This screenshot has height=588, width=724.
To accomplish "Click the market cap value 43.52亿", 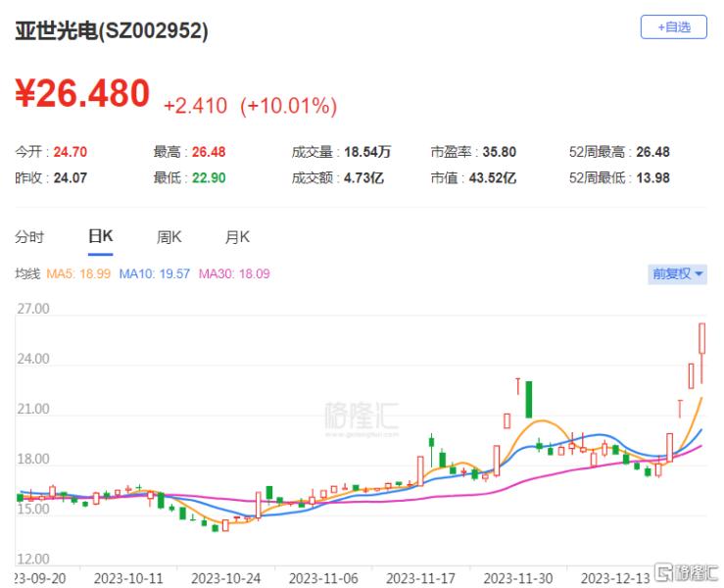I will coord(493,177).
